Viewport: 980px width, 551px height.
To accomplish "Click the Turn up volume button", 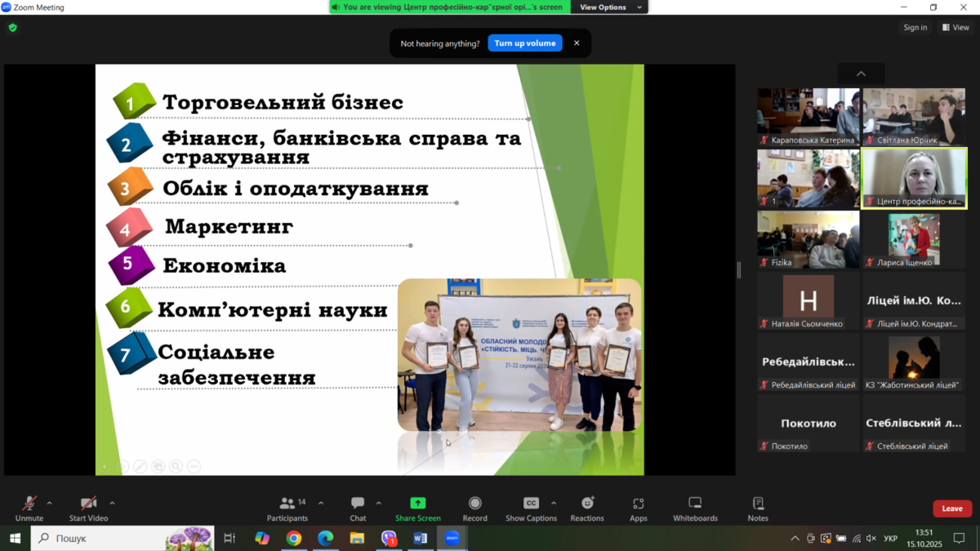I will click(x=524, y=43).
